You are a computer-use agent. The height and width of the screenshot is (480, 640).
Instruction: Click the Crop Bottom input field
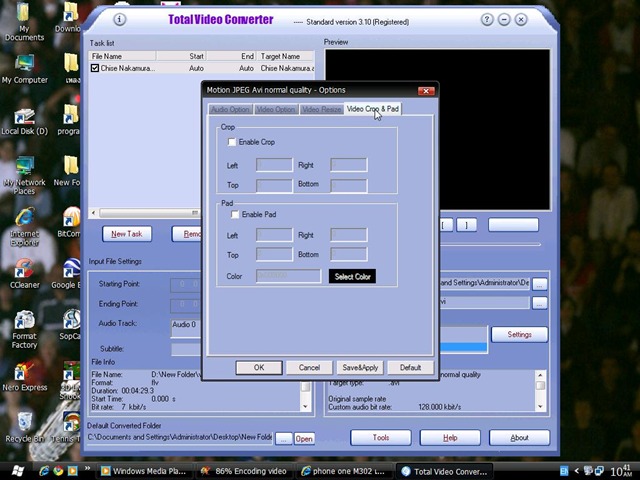coord(349,185)
